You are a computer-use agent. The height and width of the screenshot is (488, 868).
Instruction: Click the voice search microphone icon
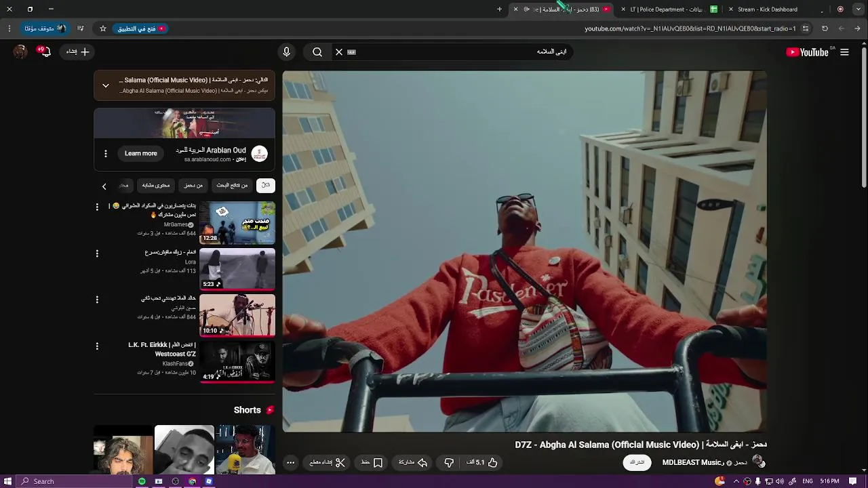pos(286,52)
